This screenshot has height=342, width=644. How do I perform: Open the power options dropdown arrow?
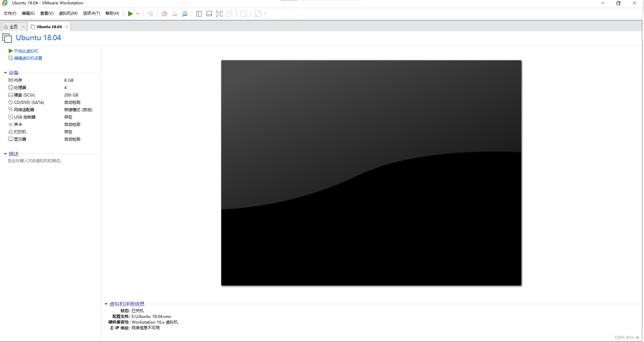138,14
